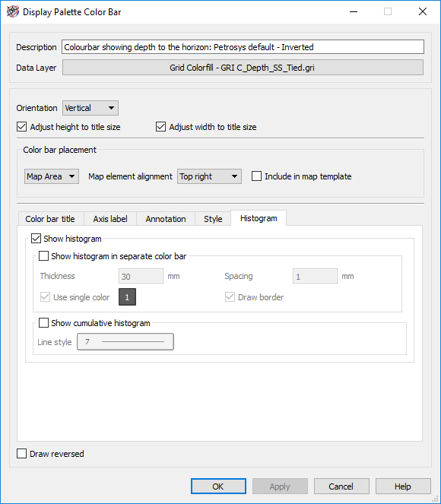Close the Display Palette Color Bar dialog
441x504 pixels.
tap(422, 11)
